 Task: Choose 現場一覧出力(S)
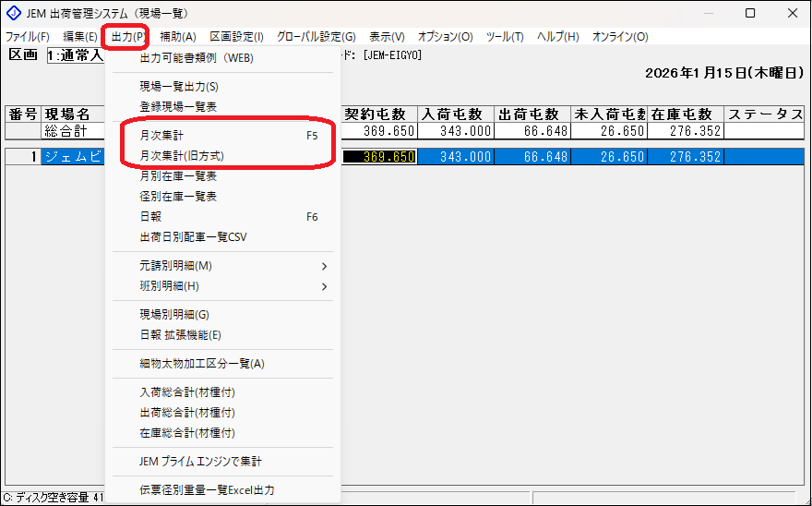[x=178, y=86]
